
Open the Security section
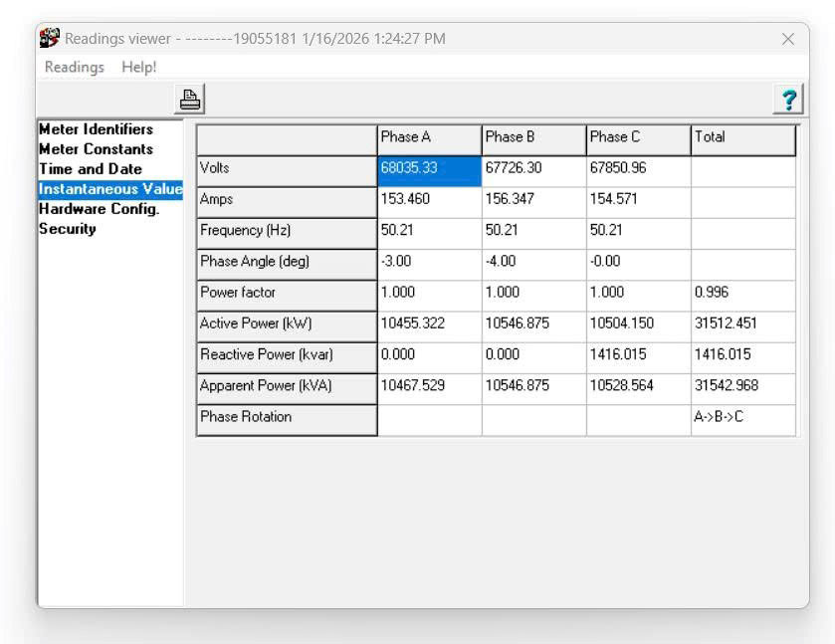[x=68, y=229]
